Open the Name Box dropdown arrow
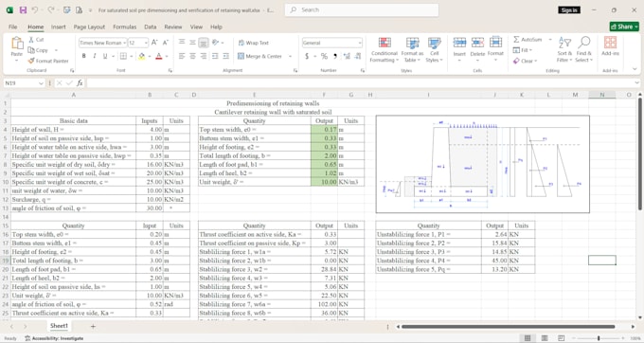 click(41, 83)
